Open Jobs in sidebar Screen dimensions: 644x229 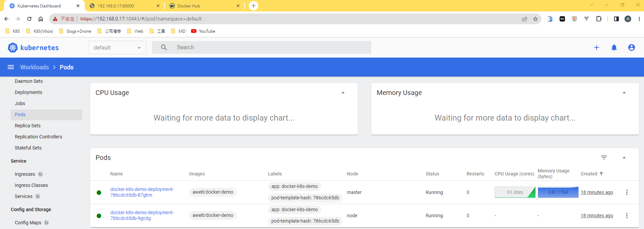click(x=20, y=103)
